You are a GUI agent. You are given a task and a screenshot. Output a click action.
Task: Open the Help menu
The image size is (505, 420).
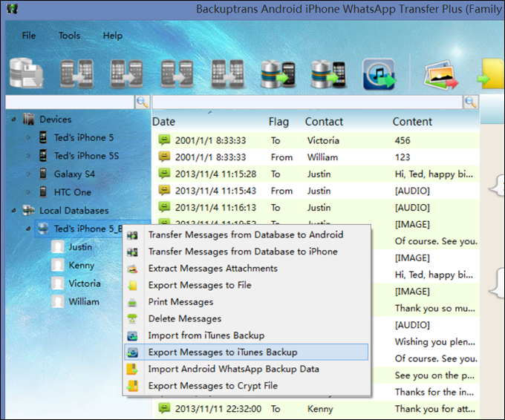click(x=112, y=36)
